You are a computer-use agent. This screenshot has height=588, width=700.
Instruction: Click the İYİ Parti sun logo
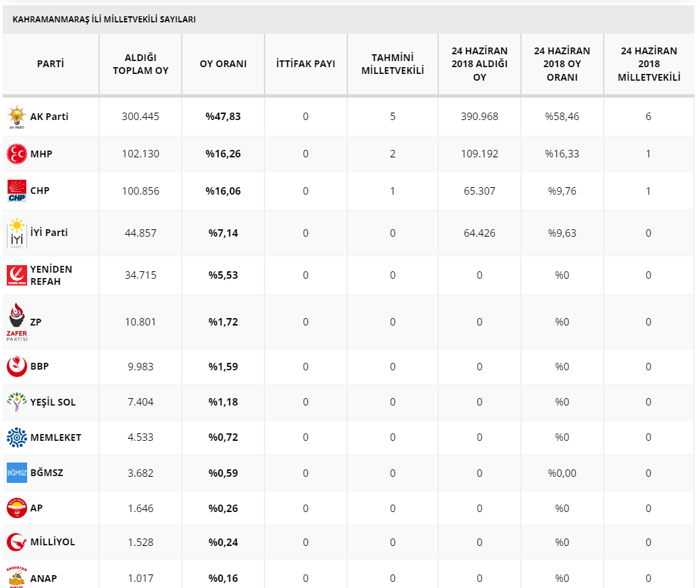pos(17,233)
